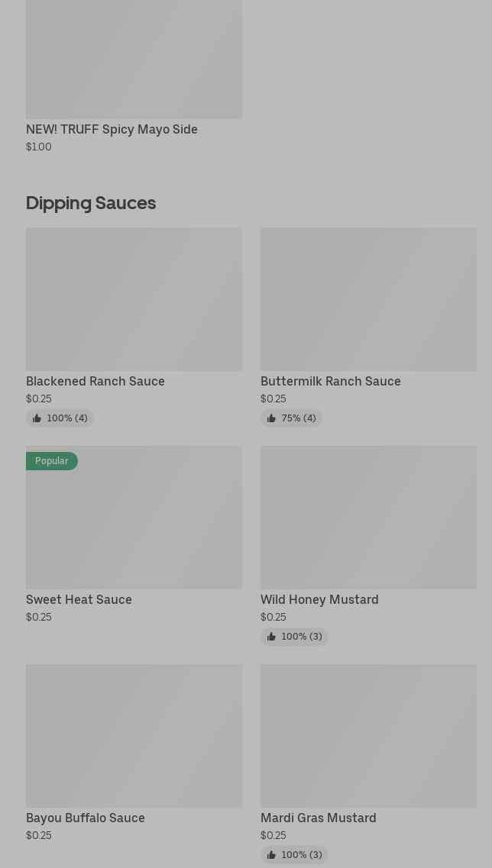Click the NEW! TRUFF Spicy Mayo Side title
This screenshot has height=868, width=492.
[x=112, y=130]
